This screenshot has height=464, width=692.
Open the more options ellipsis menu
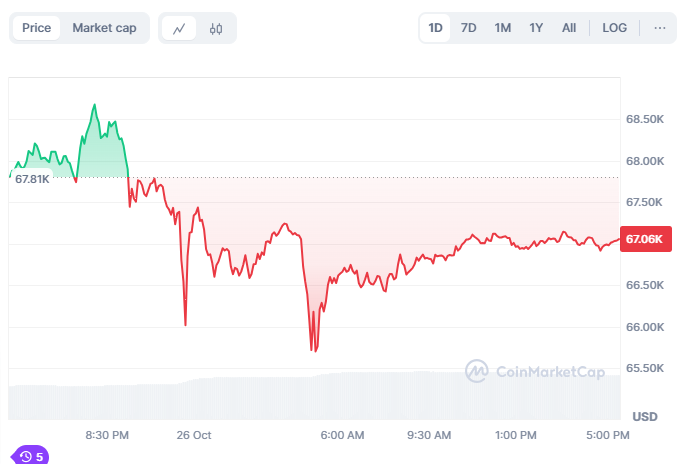659,28
